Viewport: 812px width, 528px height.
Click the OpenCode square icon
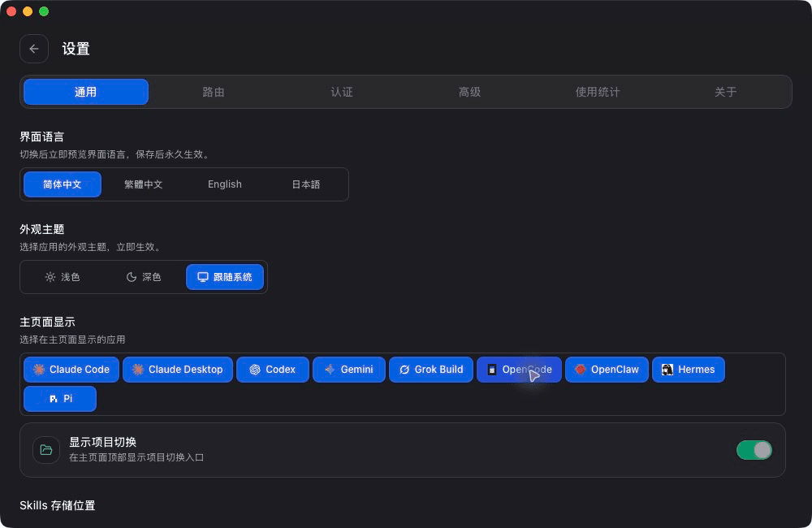pyautogui.click(x=492, y=370)
